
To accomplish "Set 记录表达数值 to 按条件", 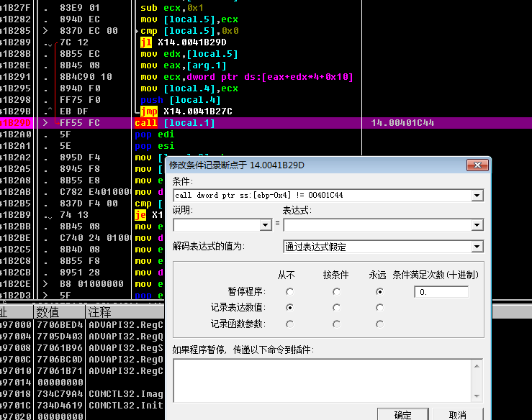I will [336, 308].
